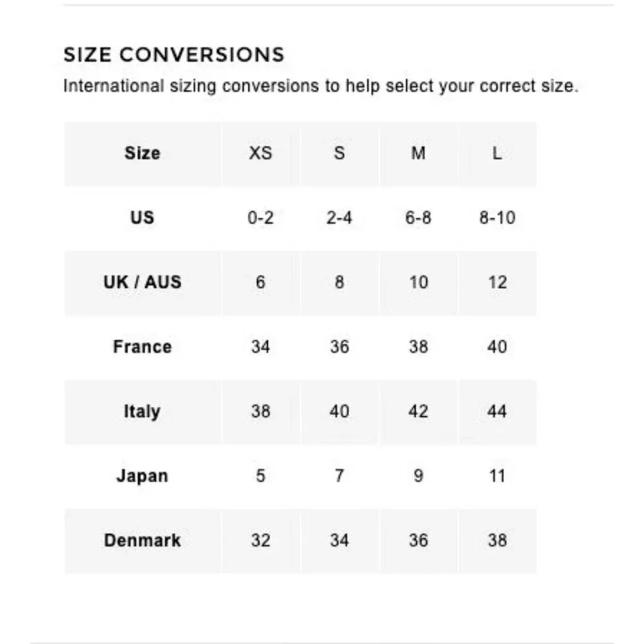Click the M column header
This screenshot has width=644, height=644.
click(419, 153)
